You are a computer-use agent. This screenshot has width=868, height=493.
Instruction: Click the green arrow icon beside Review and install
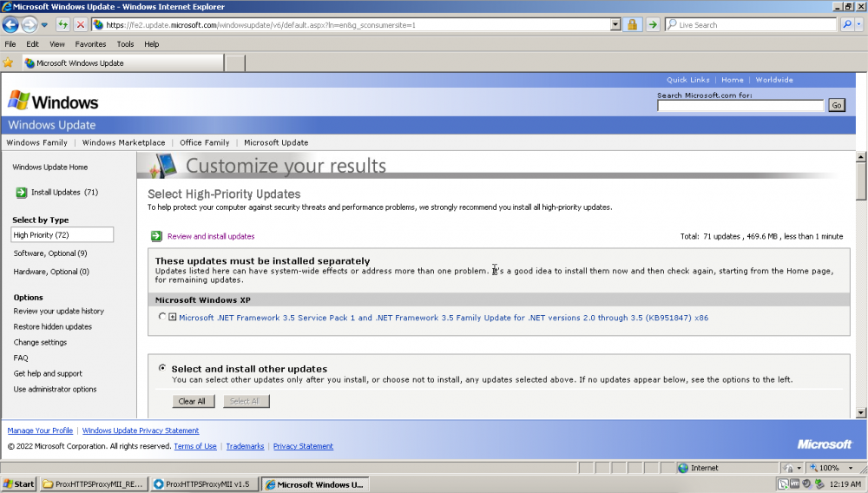pyautogui.click(x=156, y=236)
